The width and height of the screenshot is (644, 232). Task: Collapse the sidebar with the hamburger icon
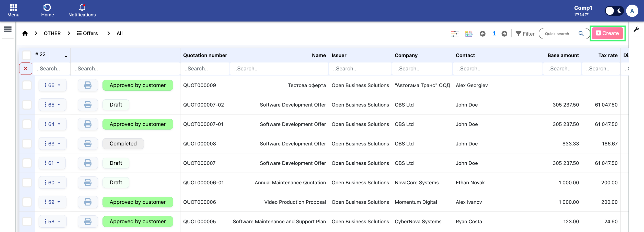coord(8,29)
